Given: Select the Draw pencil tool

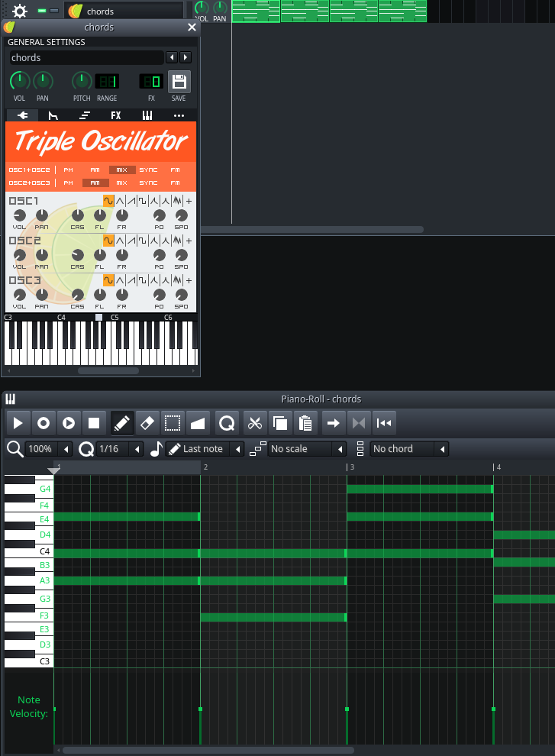Looking at the screenshot, I should pos(122,423).
